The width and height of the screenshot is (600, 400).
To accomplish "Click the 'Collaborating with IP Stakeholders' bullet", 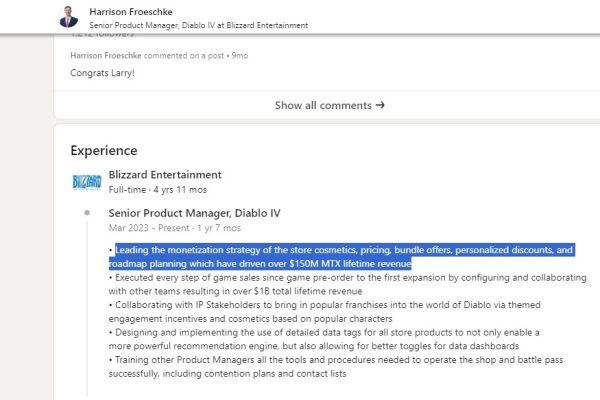I will (324, 312).
